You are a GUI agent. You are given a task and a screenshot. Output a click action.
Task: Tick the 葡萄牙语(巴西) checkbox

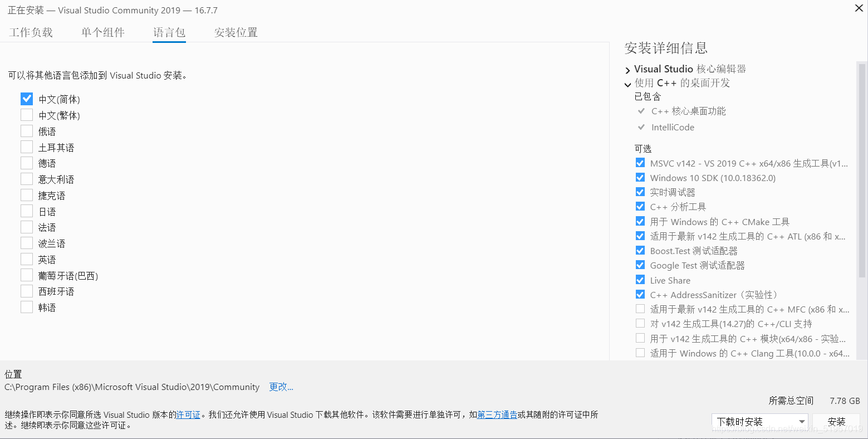click(x=27, y=275)
